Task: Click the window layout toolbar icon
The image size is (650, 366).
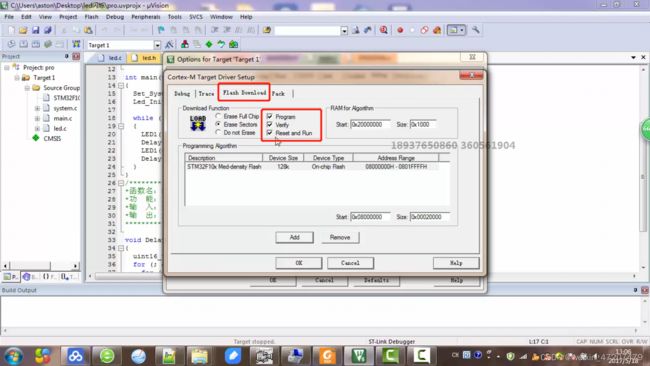Action: (x=453, y=30)
